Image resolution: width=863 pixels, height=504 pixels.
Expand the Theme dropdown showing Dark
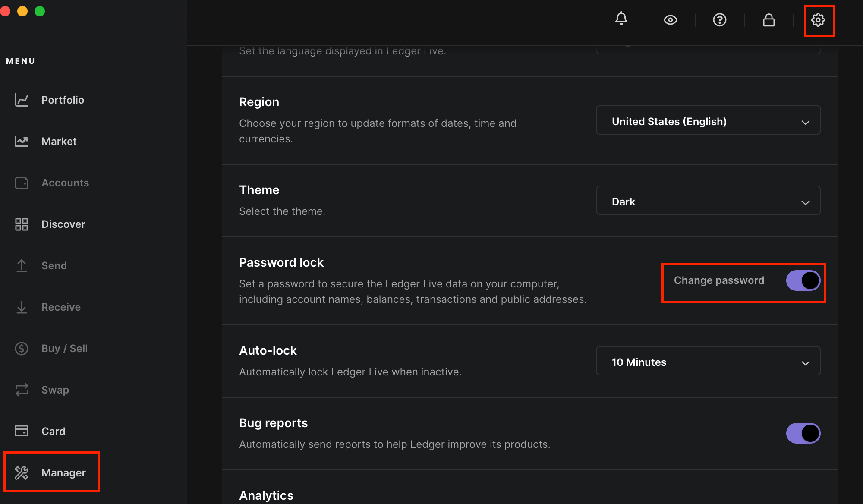point(708,201)
